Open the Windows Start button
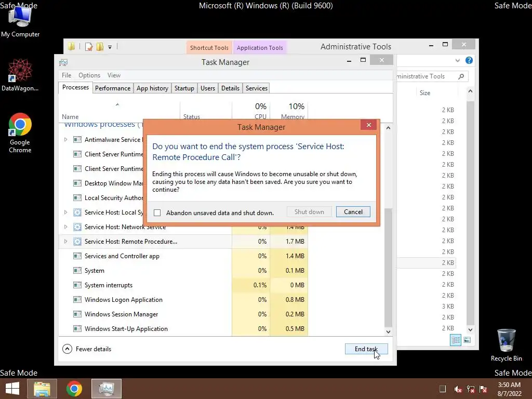Image resolution: width=532 pixels, height=399 pixels. (x=12, y=389)
